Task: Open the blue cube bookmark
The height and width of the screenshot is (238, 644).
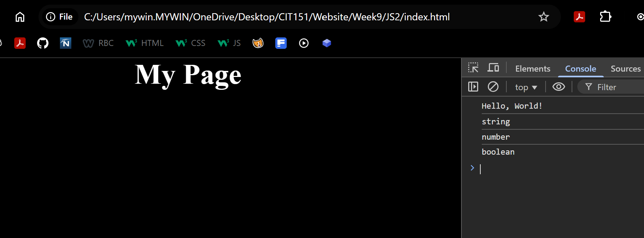Action: click(x=327, y=43)
